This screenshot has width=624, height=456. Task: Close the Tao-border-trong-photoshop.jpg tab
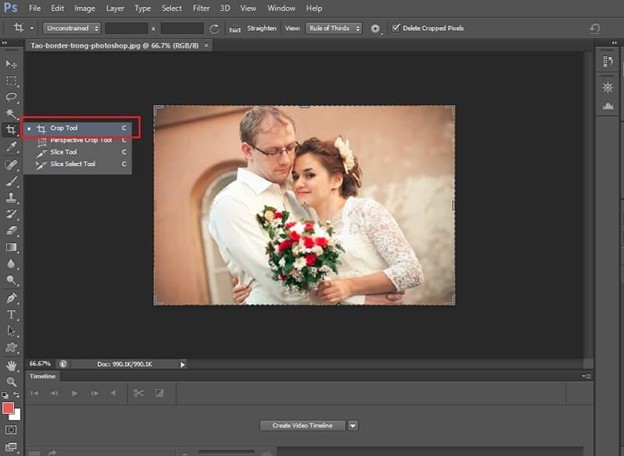coord(206,45)
